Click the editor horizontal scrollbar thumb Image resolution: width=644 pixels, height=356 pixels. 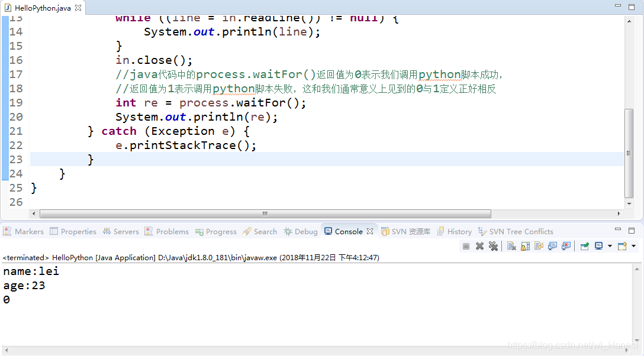click(x=265, y=213)
